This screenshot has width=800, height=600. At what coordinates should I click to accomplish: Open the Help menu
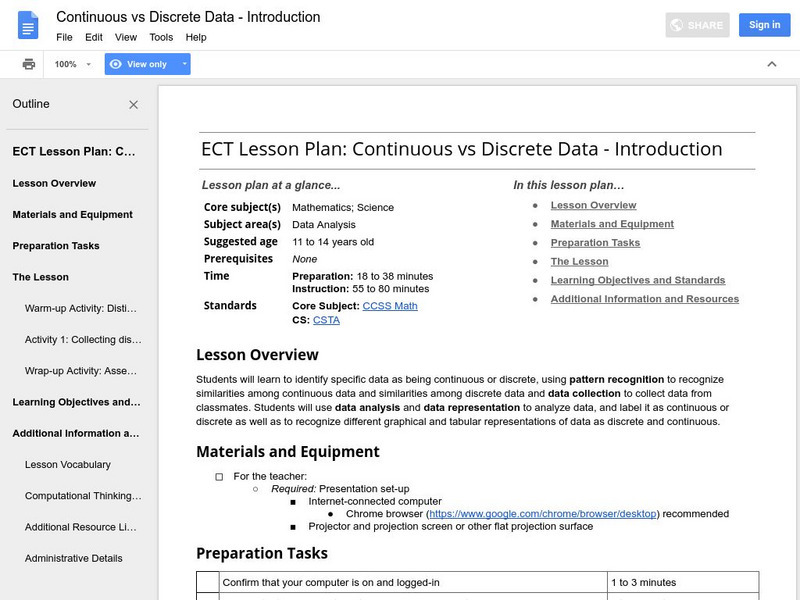coord(196,37)
